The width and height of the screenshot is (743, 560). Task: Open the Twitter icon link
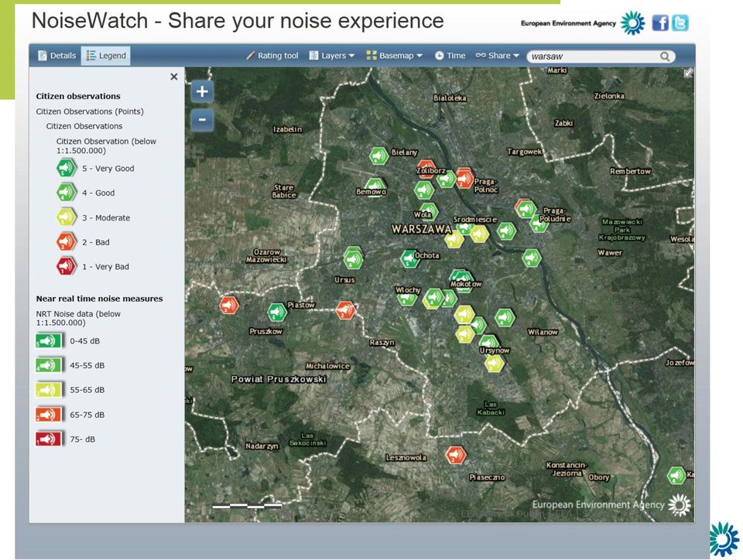pos(680,22)
